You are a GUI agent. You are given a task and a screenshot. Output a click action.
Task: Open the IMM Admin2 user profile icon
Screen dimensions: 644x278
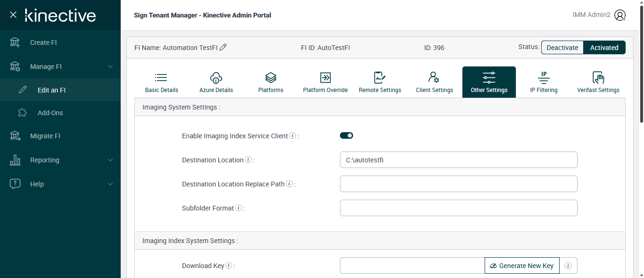point(620,15)
